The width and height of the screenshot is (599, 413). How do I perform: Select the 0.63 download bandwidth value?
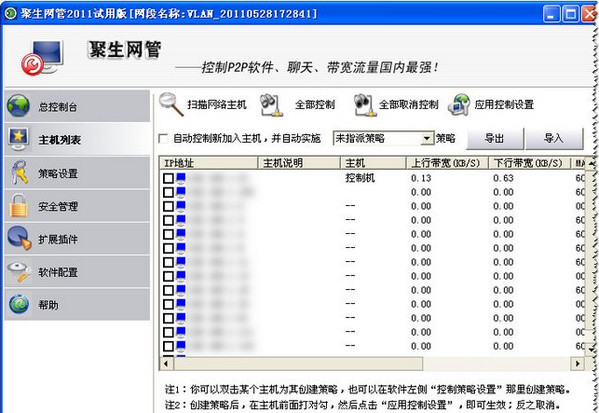point(503,178)
